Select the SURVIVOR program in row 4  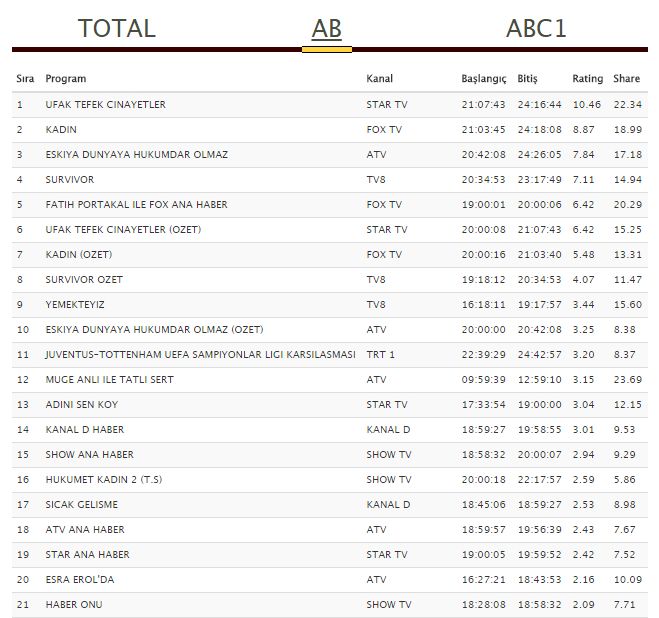(70, 180)
